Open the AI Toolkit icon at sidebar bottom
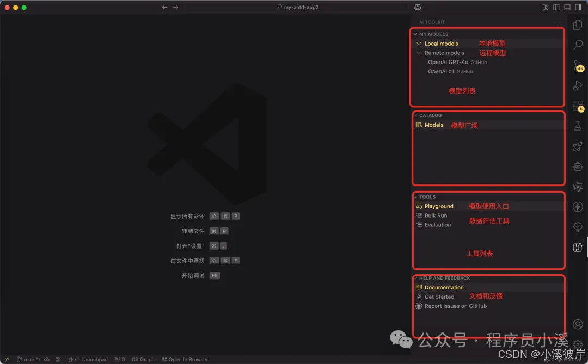Viewport: 588px width, 364px height. click(578, 247)
